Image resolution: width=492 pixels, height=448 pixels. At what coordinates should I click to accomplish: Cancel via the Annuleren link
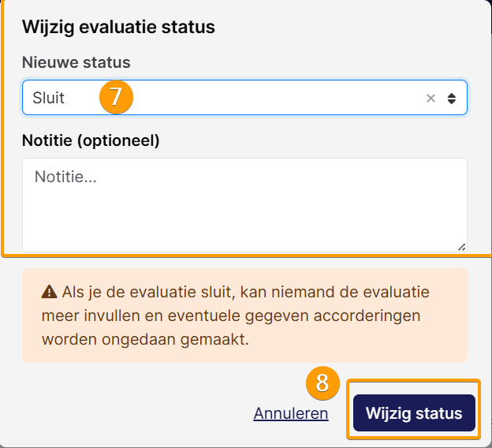291,413
